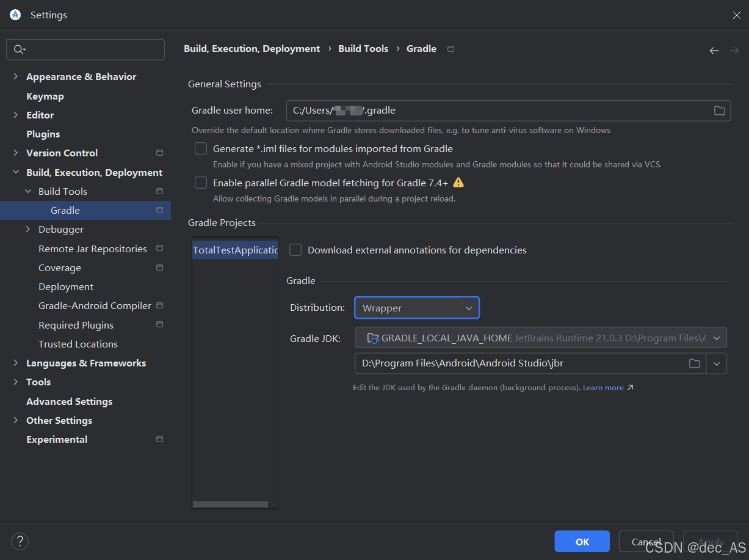Screen dimensions: 749x560
Task: Click the Android Studio logo in the title bar
Action: tap(15, 14)
